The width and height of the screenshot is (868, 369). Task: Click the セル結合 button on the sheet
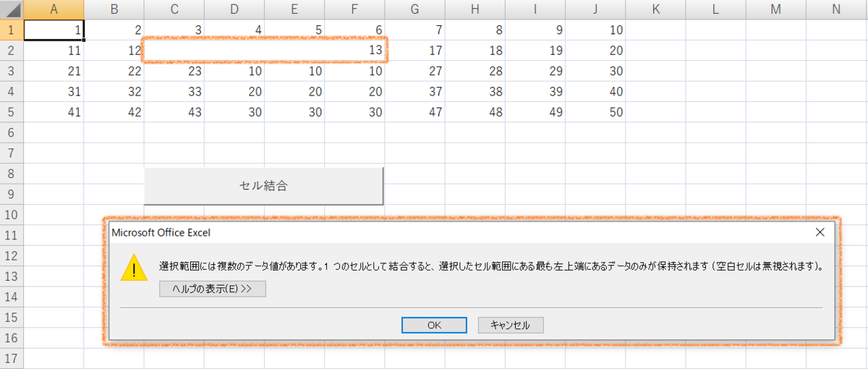263,186
